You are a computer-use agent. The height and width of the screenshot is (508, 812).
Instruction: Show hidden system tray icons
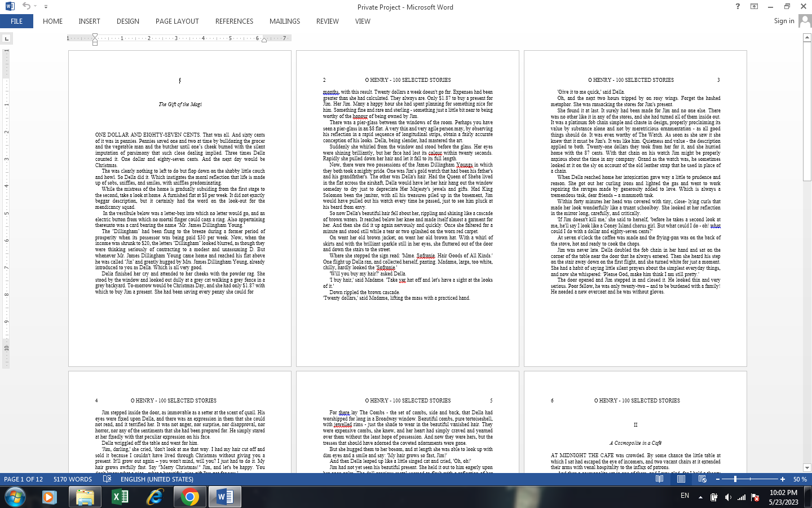700,497
